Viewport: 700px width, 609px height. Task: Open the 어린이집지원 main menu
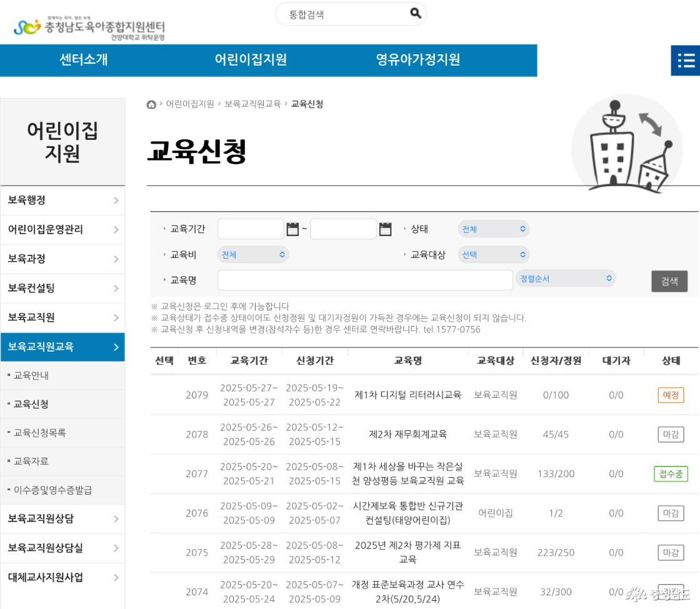point(251,60)
